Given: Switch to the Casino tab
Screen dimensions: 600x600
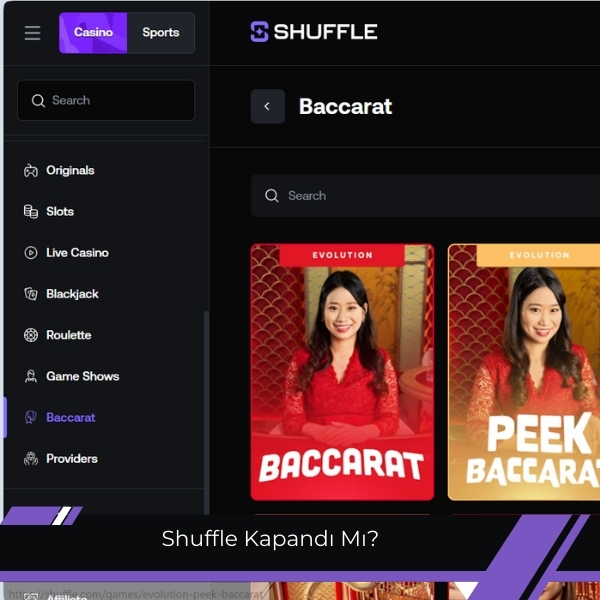Looking at the screenshot, I should [93, 33].
